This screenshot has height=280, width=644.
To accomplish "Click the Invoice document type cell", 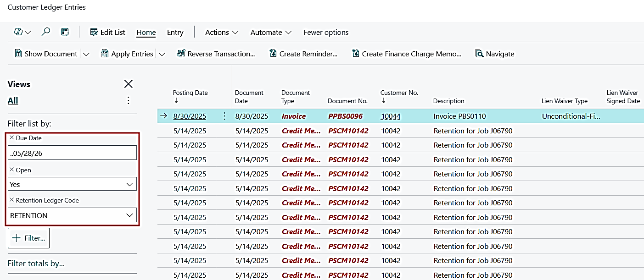I will (294, 116).
